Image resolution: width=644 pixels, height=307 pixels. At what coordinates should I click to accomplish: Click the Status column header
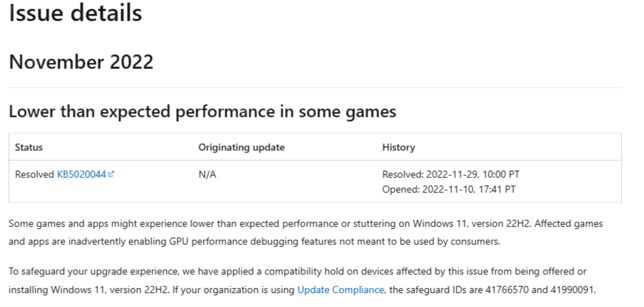click(x=29, y=147)
